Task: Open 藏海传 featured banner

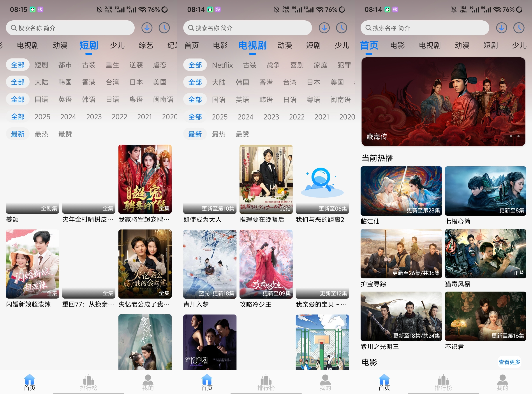Action: tap(443, 102)
